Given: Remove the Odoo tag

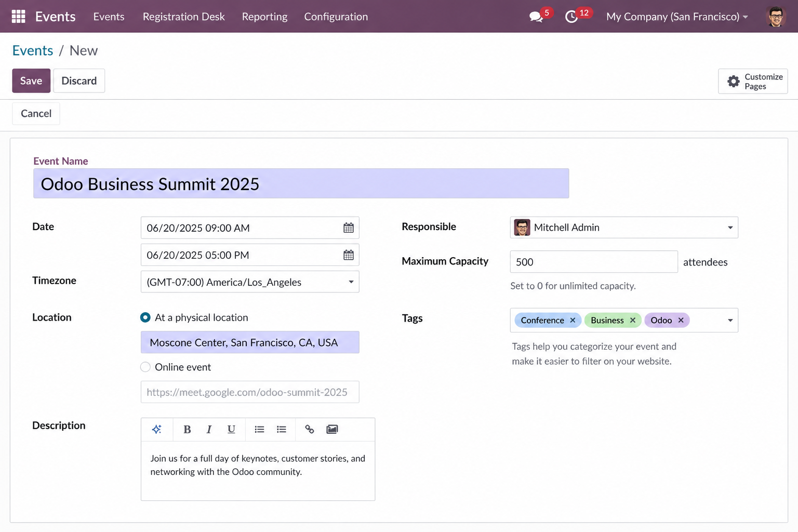Looking at the screenshot, I should coord(681,320).
